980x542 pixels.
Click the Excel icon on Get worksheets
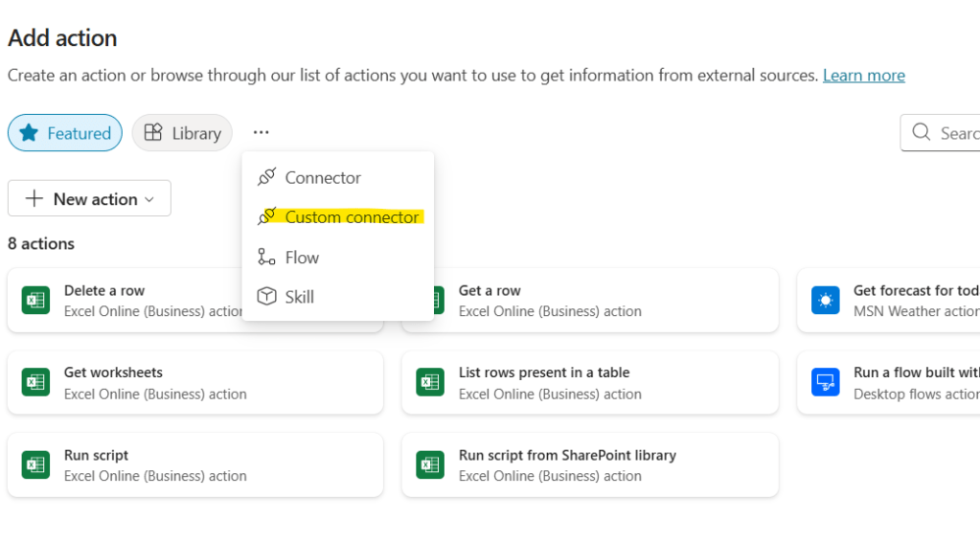coord(35,383)
